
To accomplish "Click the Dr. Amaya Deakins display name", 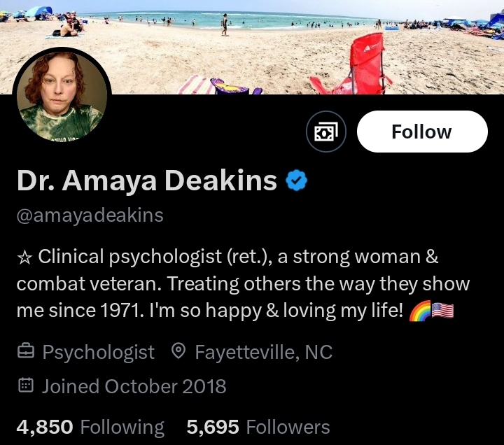I will pyautogui.click(x=147, y=181).
